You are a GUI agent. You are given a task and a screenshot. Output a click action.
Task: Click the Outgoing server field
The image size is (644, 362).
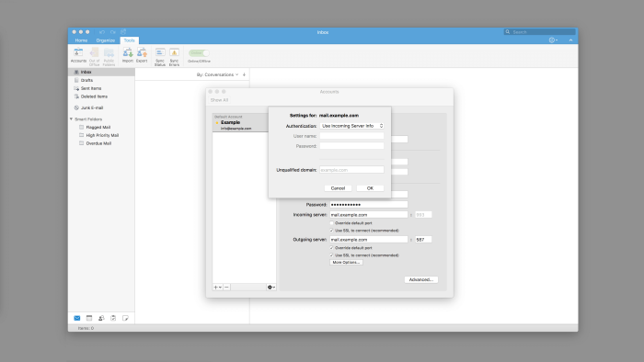click(369, 240)
